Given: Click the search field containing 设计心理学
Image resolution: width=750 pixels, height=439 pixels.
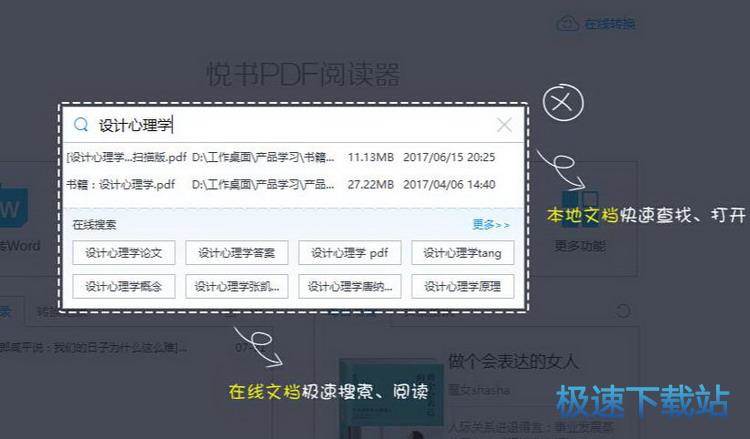Looking at the screenshot, I should pyautogui.click(x=293, y=125).
